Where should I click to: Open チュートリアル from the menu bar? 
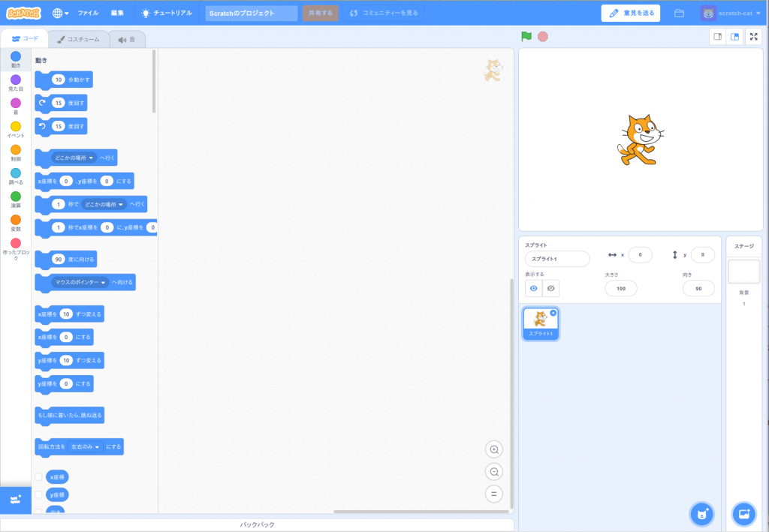(167, 14)
